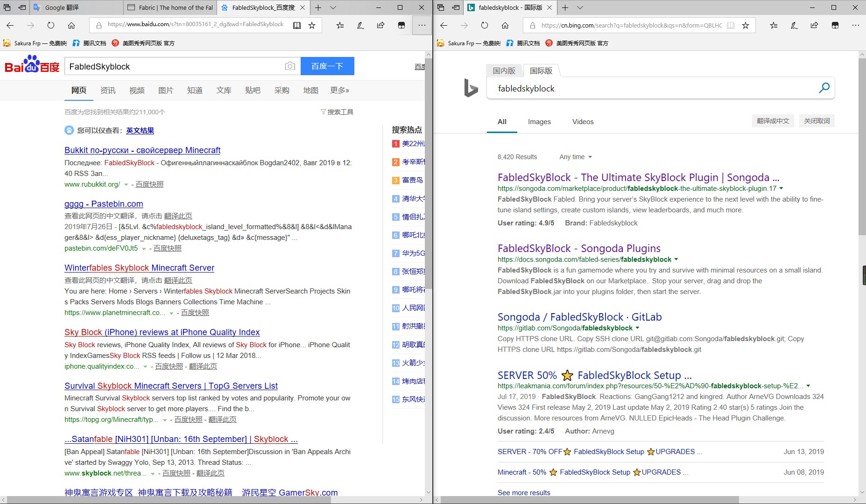Select 图片 tab on Baidu
Screen dimensions: 866x504
tap(166, 90)
